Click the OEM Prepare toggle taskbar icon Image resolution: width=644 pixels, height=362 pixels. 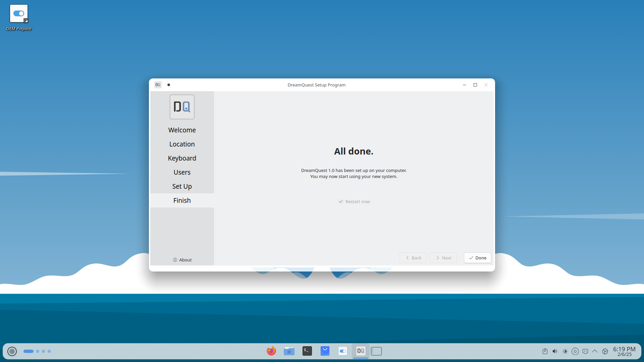click(342, 351)
